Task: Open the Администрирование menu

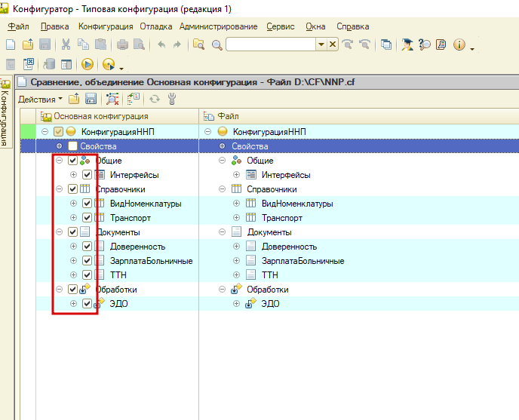Action: point(219,26)
